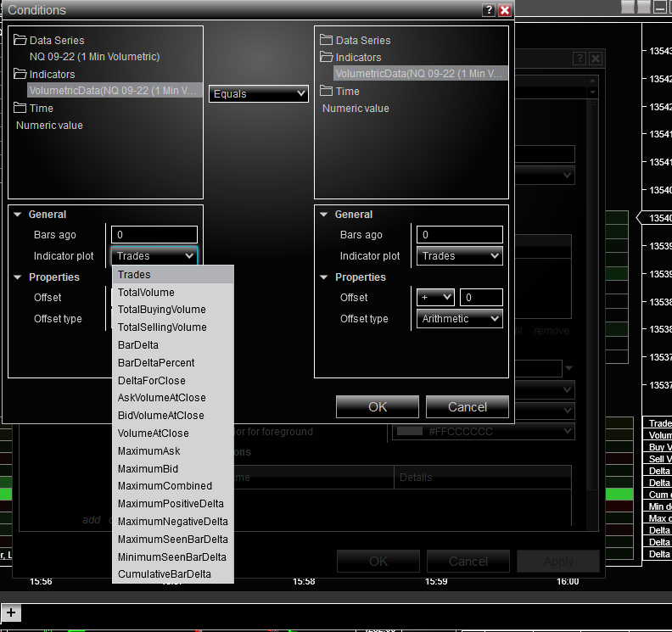This screenshot has height=632, width=672.
Task: Select VolumetricData indicator in left panel
Action: tap(115, 91)
